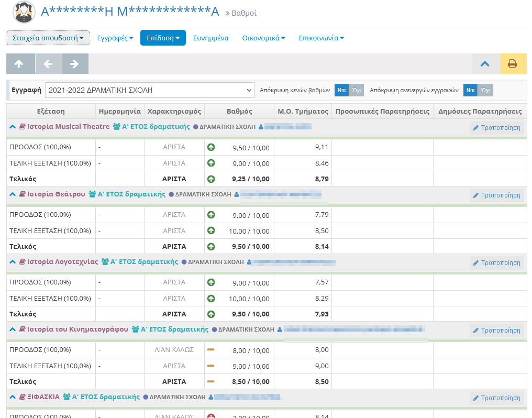Set Απόκρυψη ανενεργών εγγραφών to Όχι
Image resolution: width=532 pixels, height=418 pixels.
[485, 90]
